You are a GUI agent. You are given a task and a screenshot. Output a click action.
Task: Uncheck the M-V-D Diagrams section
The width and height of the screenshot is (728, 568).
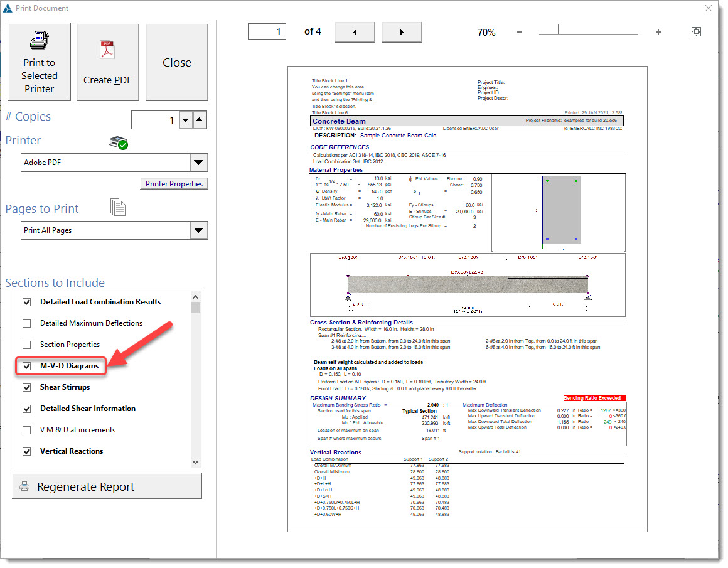click(27, 366)
